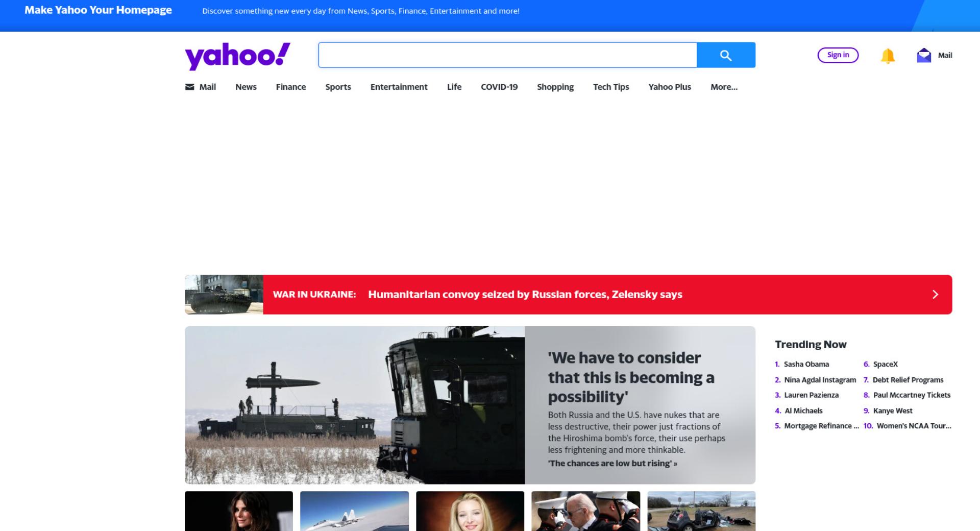Open the Life navigation item
The height and width of the screenshot is (531, 980).
tap(454, 87)
